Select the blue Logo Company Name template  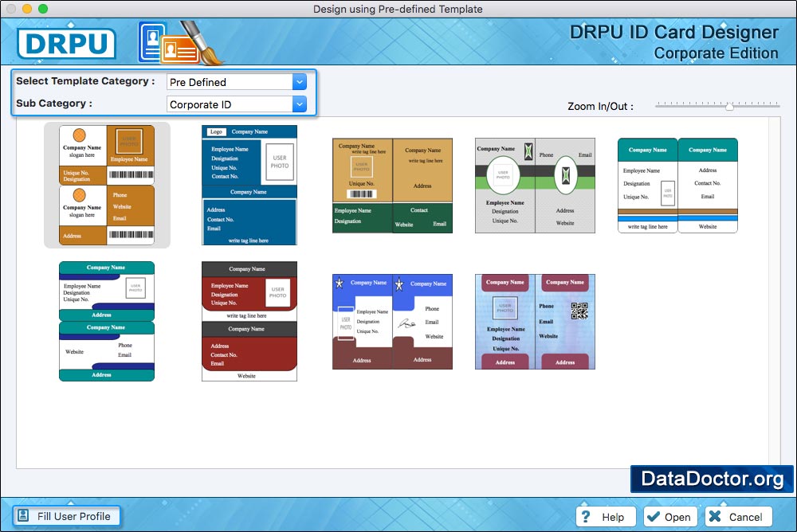249,185
